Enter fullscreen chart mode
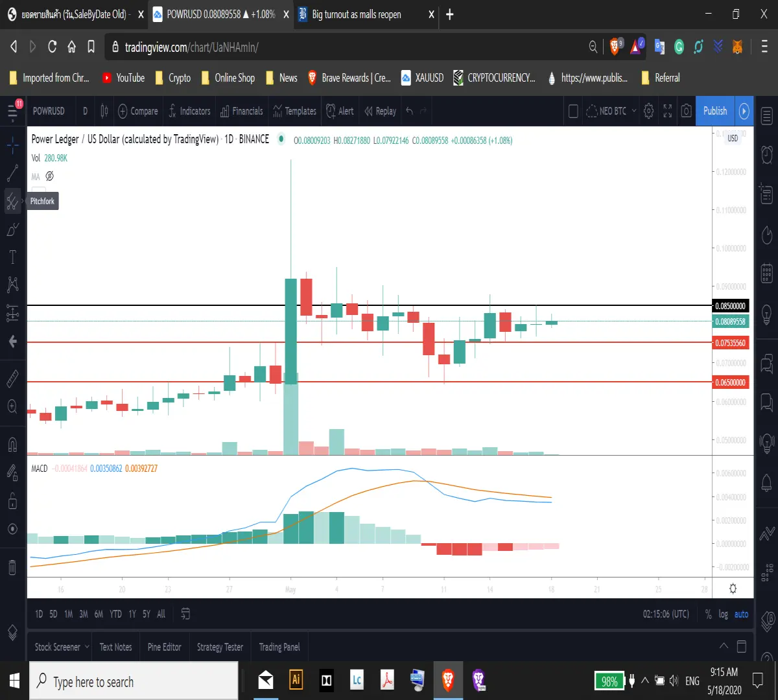Screen dimensions: 778x700 point(667,111)
